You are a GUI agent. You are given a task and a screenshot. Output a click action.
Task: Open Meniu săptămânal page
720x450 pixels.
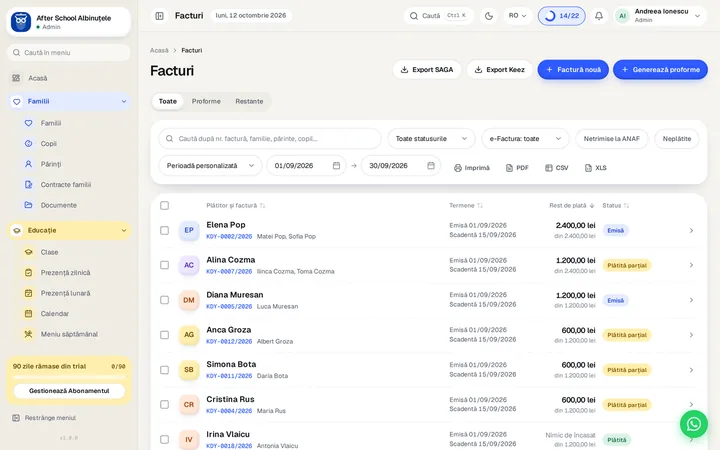69,334
